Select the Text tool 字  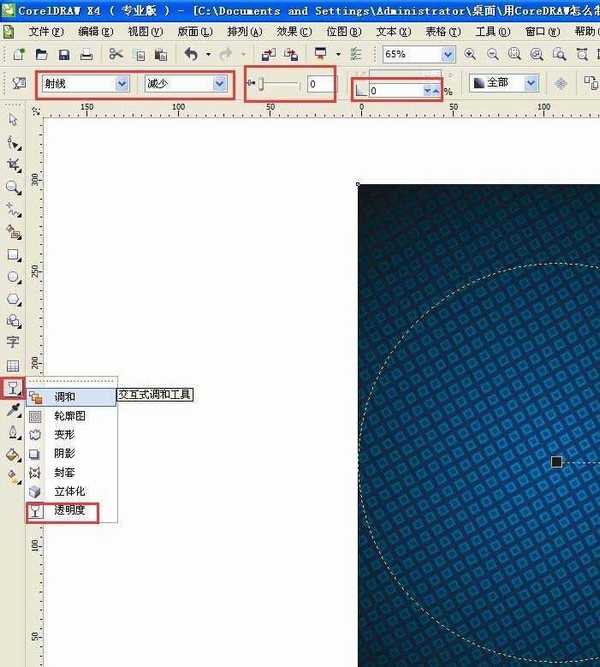pyautogui.click(x=13, y=342)
